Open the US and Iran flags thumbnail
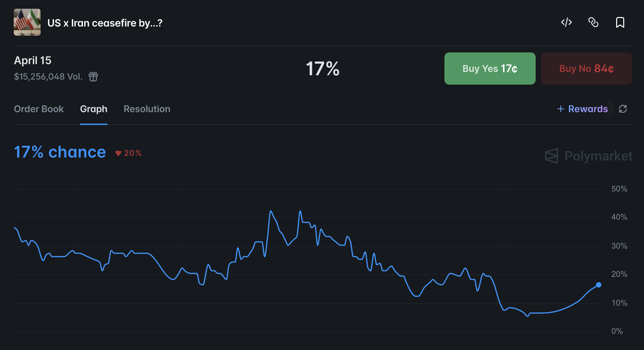Screen dimensions: 644x350 [x=27, y=22]
